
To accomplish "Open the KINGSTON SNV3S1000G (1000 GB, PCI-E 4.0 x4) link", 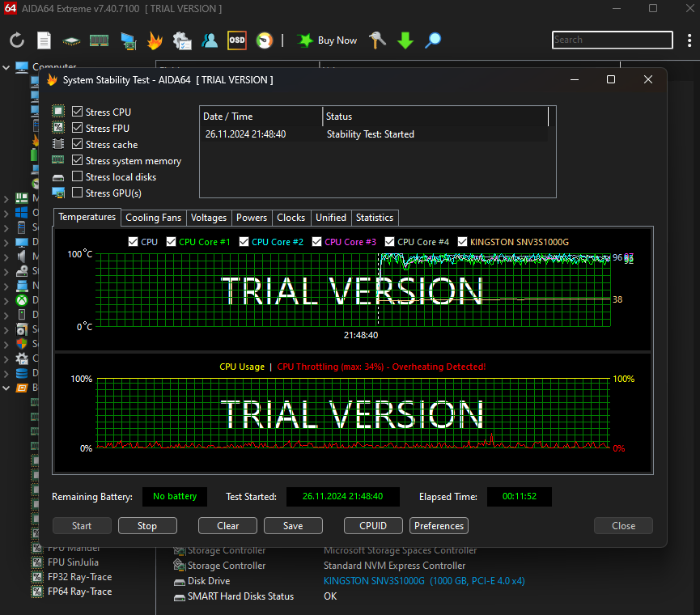I will click(x=424, y=581).
